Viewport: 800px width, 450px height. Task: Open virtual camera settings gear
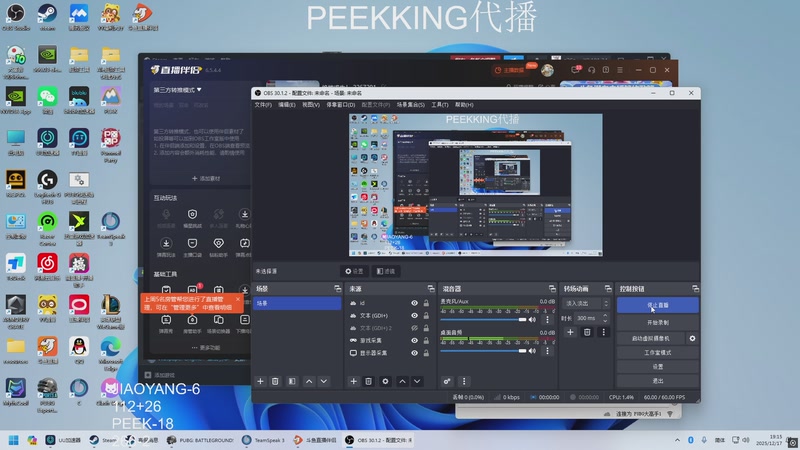coord(692,338)
